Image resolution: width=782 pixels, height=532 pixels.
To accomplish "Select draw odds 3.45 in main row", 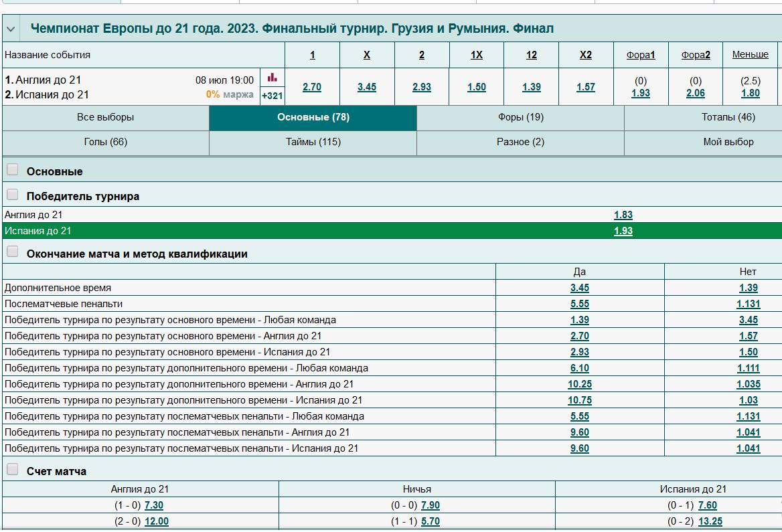I will coord(367,87).
